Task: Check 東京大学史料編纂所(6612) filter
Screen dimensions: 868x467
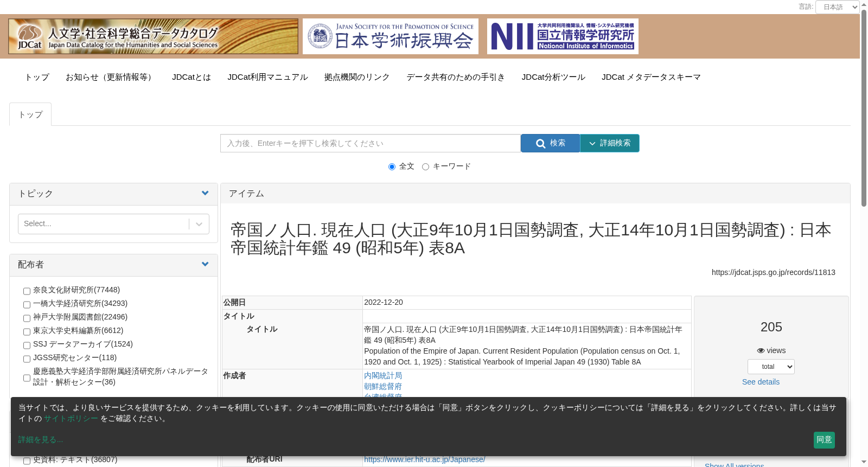Action: tap(27, 332)
